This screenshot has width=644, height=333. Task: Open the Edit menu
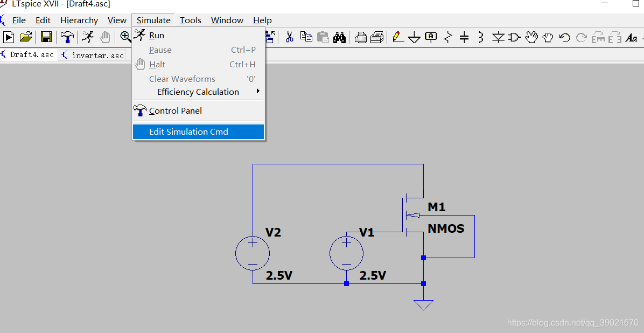point(43,20)
